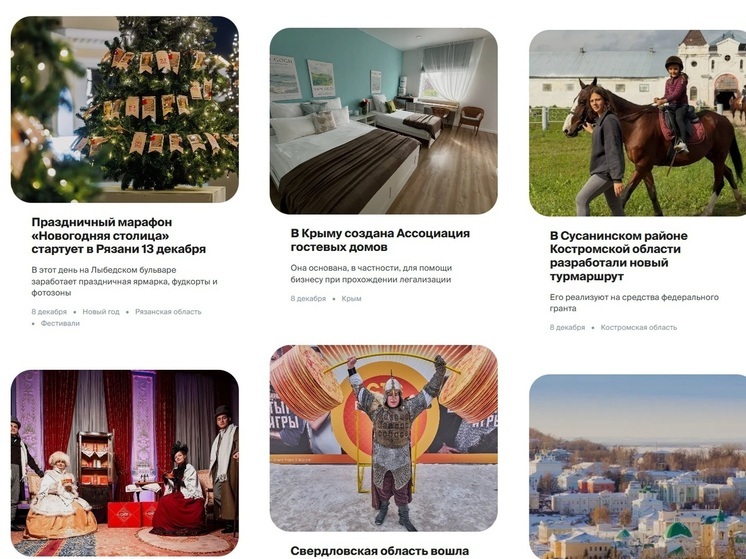746x559 pixels.
Task: Click the '8 декабря' date under Ryazan article
Action: tap(49, 312)
